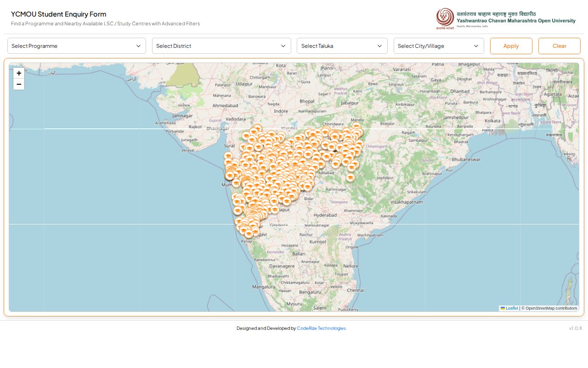Click the Hyderabad label on the map
Image resolution: width=588 pixels, height=368 pixels.
325,215
